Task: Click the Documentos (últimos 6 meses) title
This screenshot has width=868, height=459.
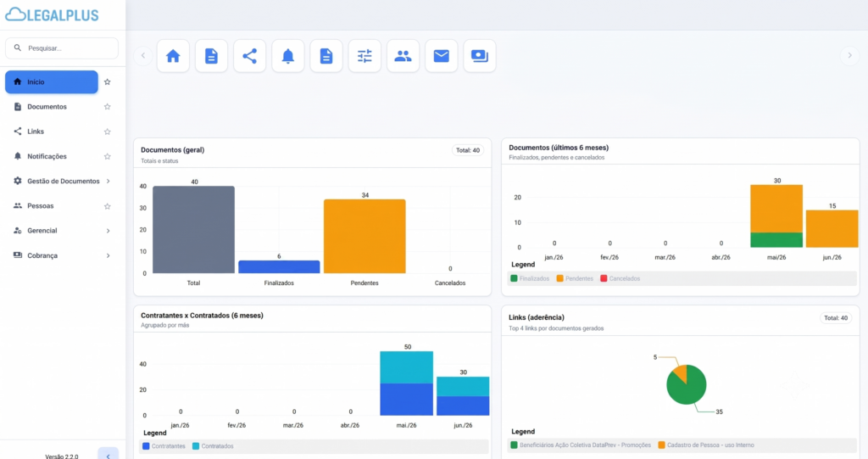Action: [559, 148]
